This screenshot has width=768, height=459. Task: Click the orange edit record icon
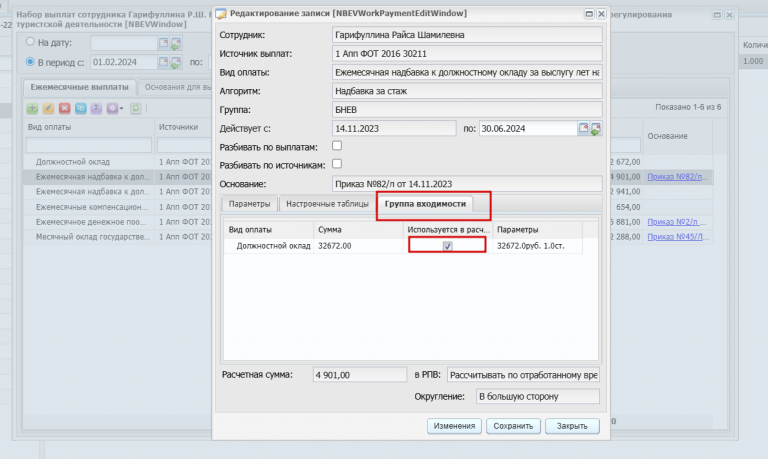click(48, 108)
